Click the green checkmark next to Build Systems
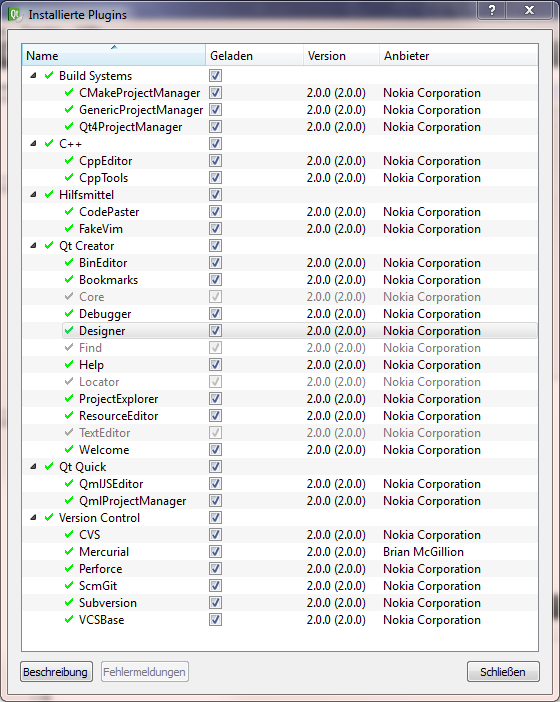 [49, 75]
